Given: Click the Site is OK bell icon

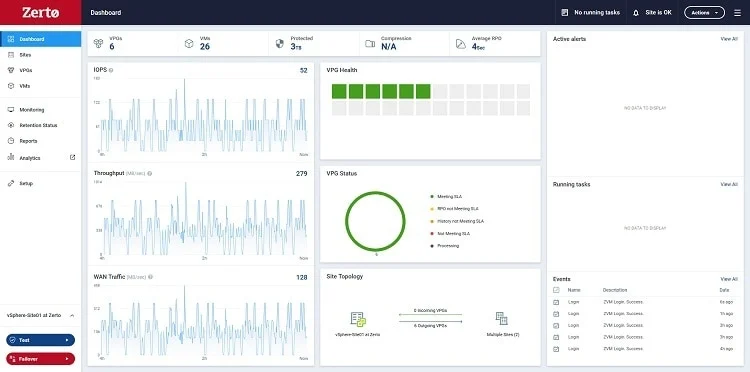Looking at the screenshot, I should tap(636, 13).
